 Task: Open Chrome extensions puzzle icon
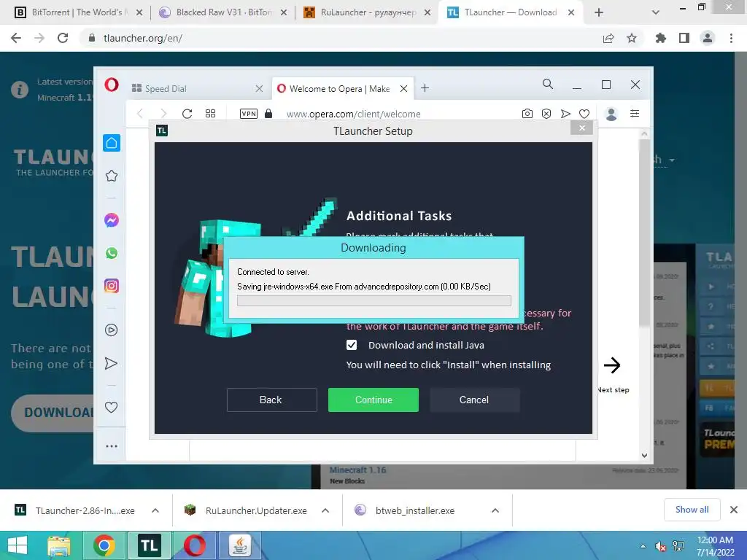coord(660,38)
